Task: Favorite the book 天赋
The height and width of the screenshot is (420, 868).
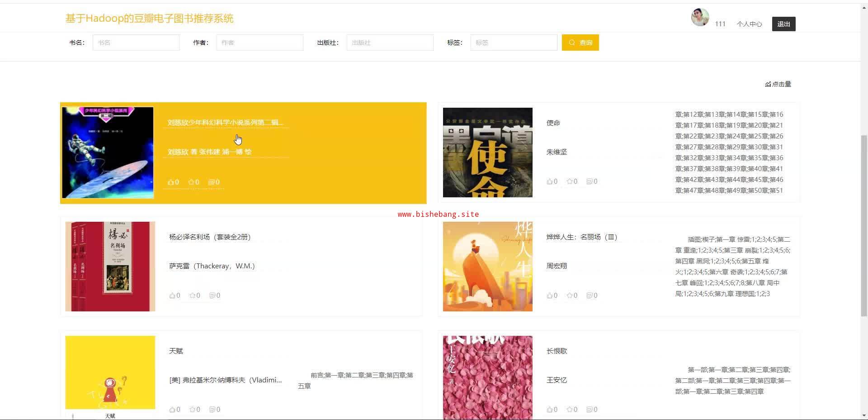Action: pyautogui.click(x=195, y=410)
